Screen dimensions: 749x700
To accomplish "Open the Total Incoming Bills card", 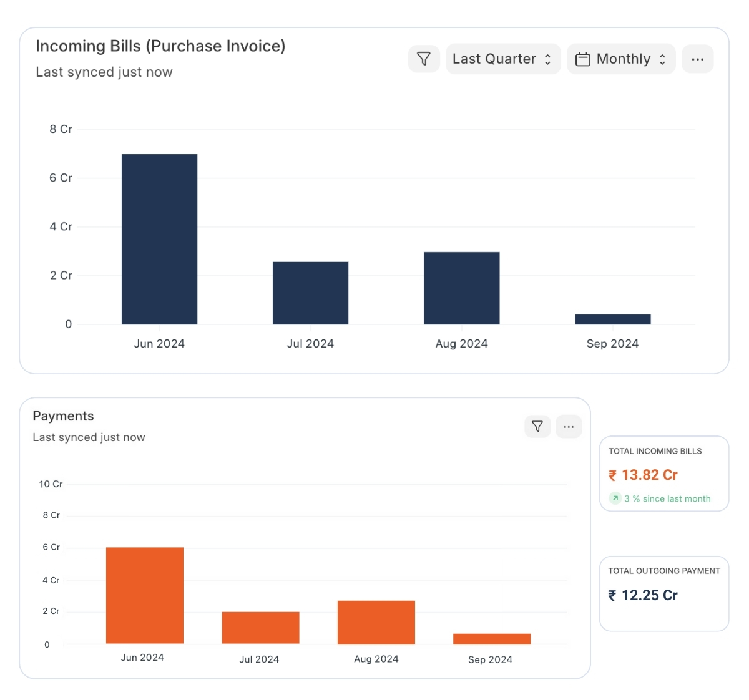I will [664, 474].
